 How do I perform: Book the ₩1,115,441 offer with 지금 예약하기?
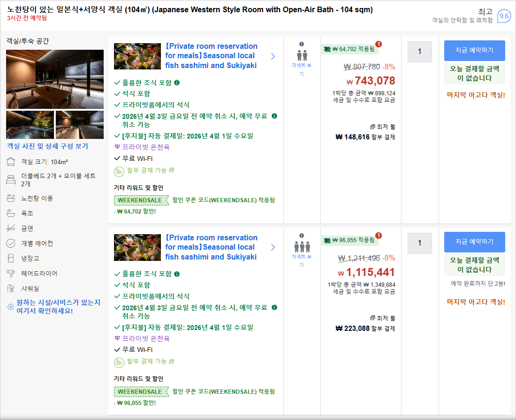[x=474, y=242]
